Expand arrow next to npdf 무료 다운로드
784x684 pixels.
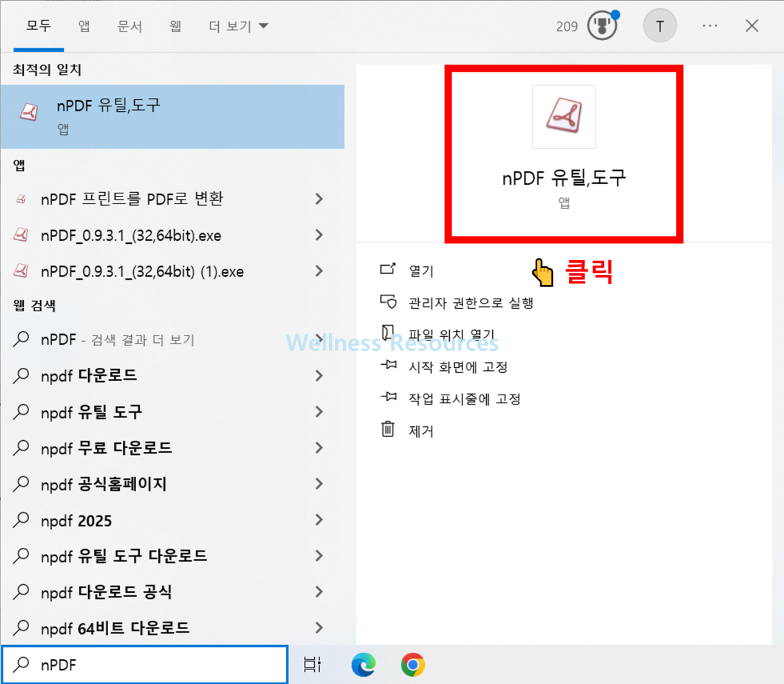point(319,448)
